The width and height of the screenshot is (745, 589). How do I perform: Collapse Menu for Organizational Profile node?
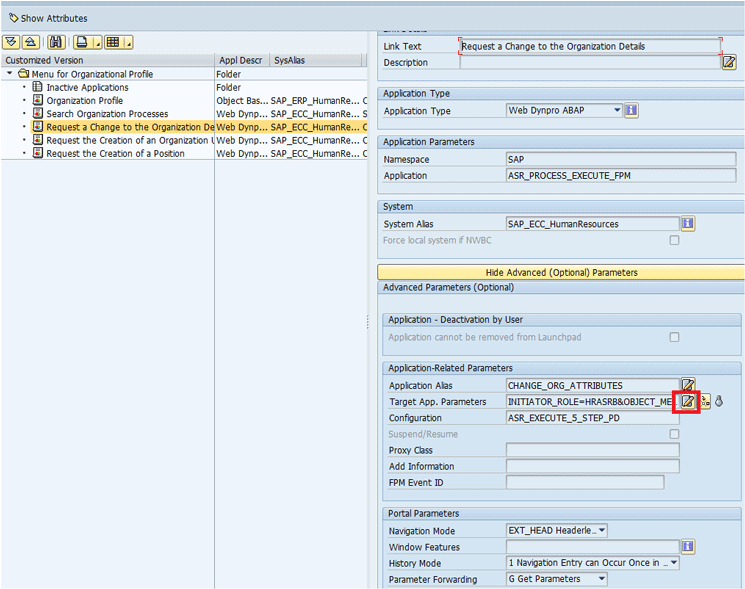10,74
